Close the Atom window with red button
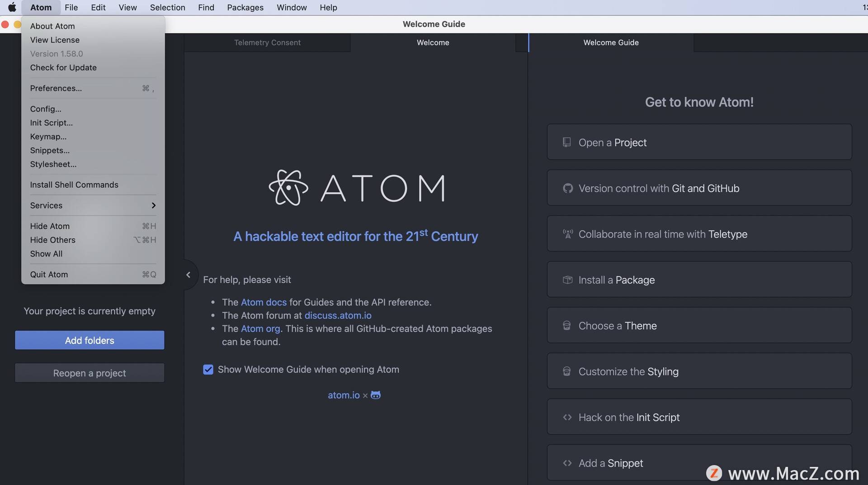 pos(5,24)
